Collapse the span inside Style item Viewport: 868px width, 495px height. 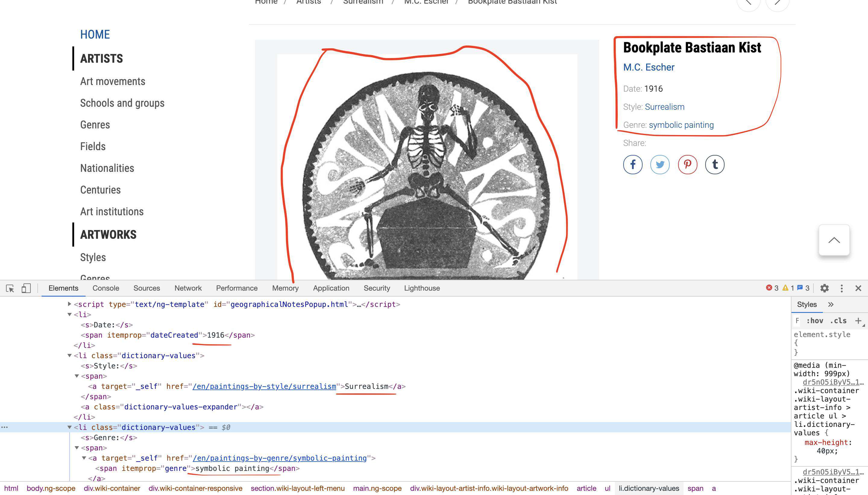77,376
